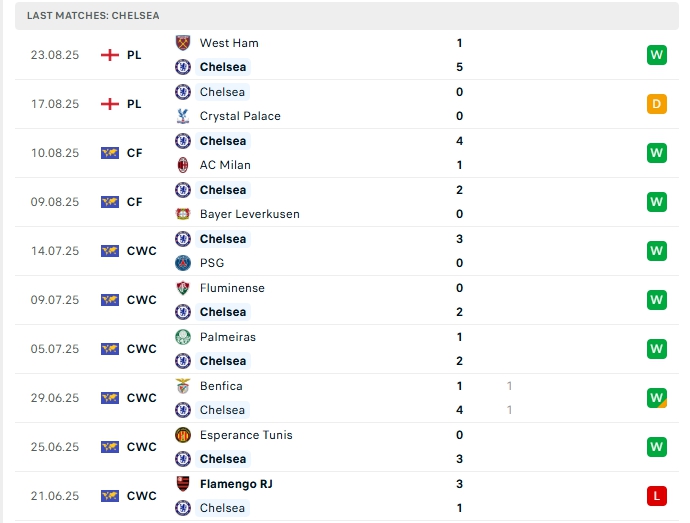
Task: Click the Last Matches: Chelsea header
Action: 93,16
